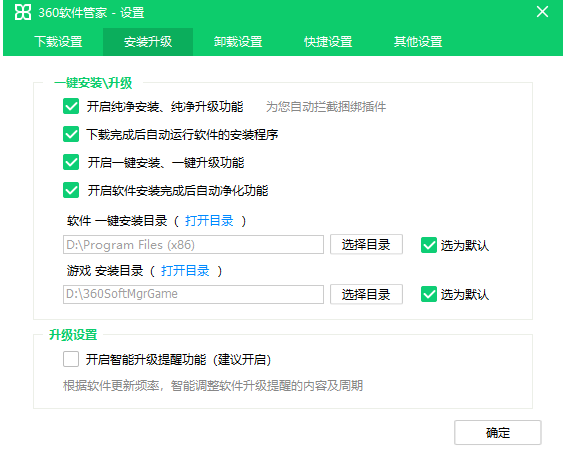Enable 开启智能升级提醒功能 checkbox

(x=71, y=359)
